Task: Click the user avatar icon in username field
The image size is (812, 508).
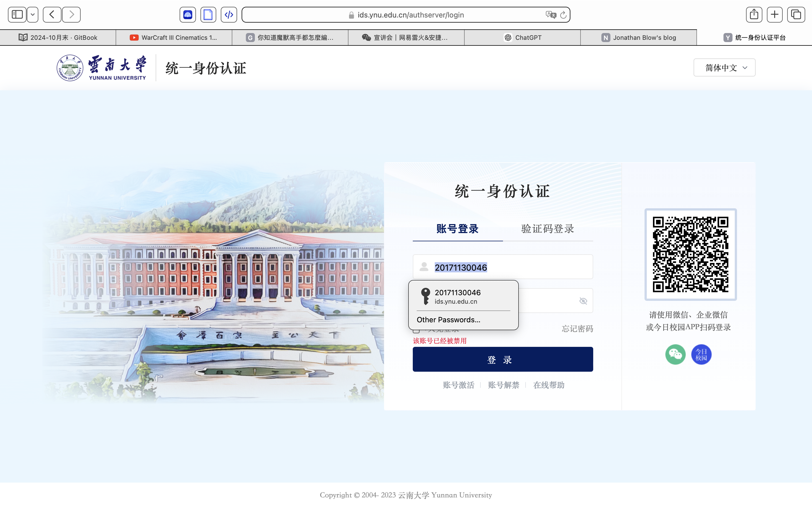Action: (x=424, y=267)
